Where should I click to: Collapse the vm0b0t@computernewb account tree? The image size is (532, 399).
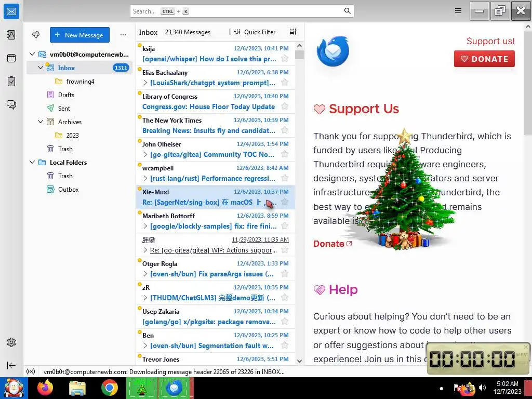(x=32, y=54)
